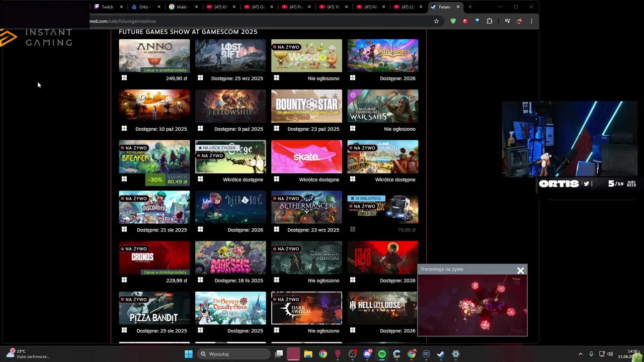The height and width of the screenshot is (362, 644).
Task: Open the Chrome three-dot menu
Action: [531, 21]
